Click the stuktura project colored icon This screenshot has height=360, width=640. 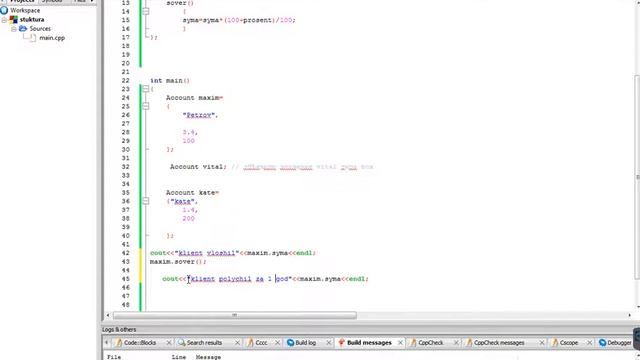[x=14, y=20]
